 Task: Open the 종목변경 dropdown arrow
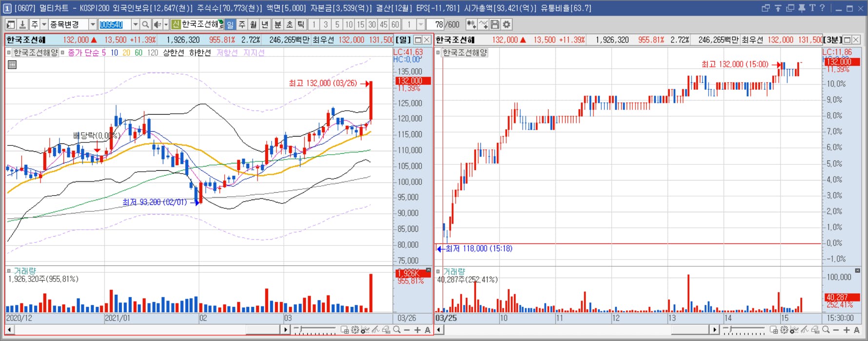[x=92, y=24]
